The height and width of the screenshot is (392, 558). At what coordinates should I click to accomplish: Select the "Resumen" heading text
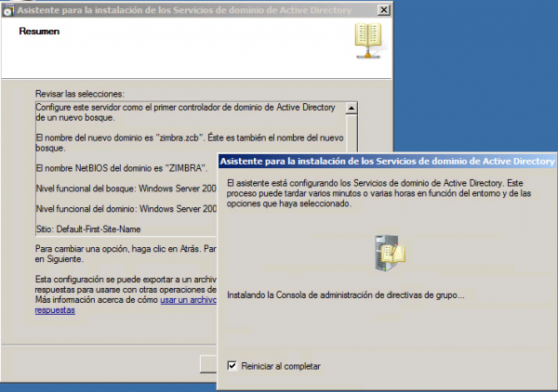(39, 32)
